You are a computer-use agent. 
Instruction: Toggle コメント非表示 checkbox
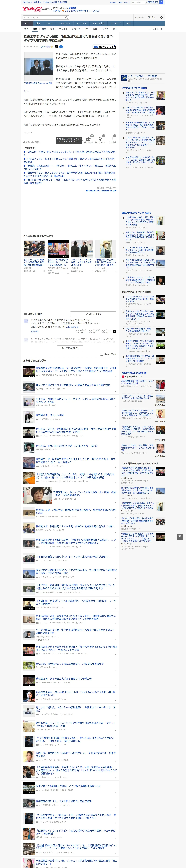click(x=102, y=354)
